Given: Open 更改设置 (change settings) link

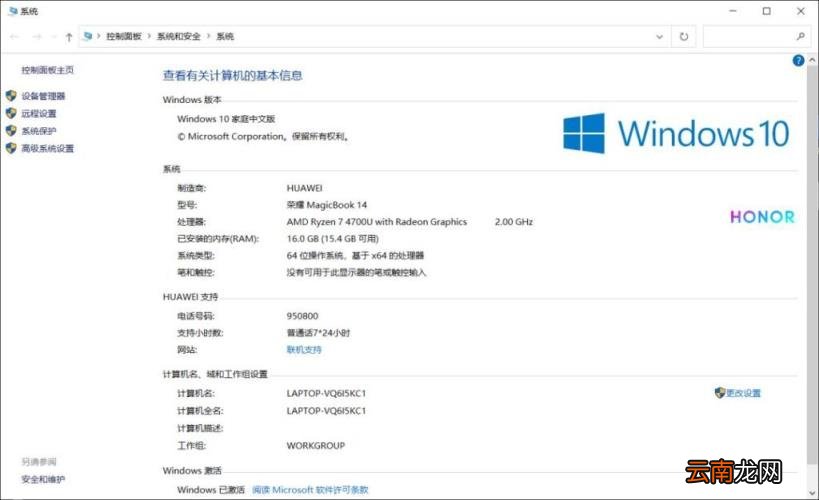Looking at the screenshot, I should click(743, 393).
